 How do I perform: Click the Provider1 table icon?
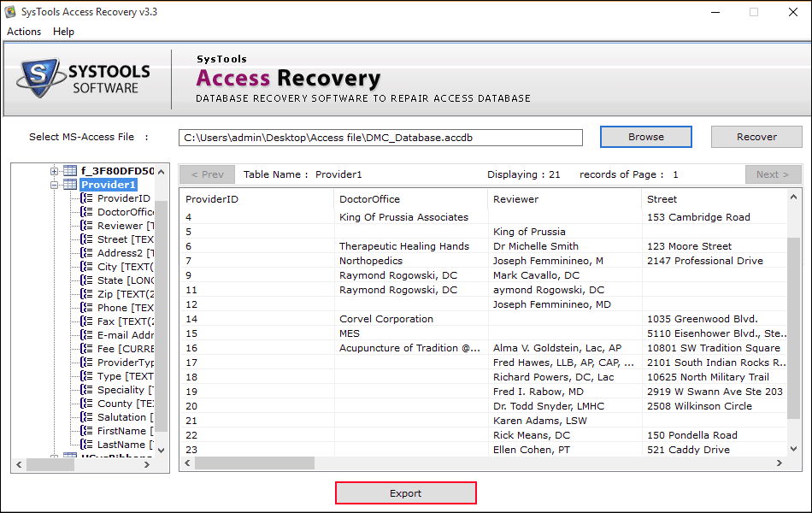[70, 185]
